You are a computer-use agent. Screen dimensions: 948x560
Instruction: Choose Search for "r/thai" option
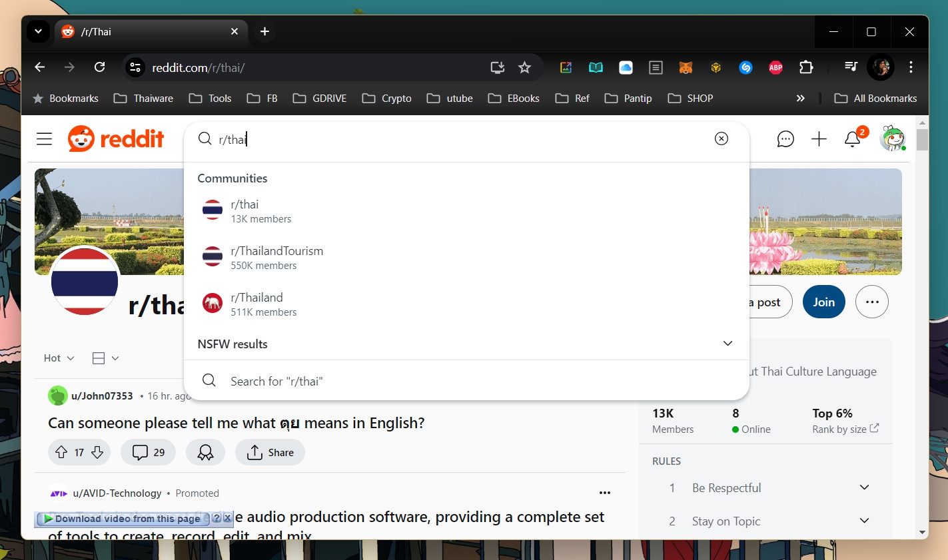point(466,381)
